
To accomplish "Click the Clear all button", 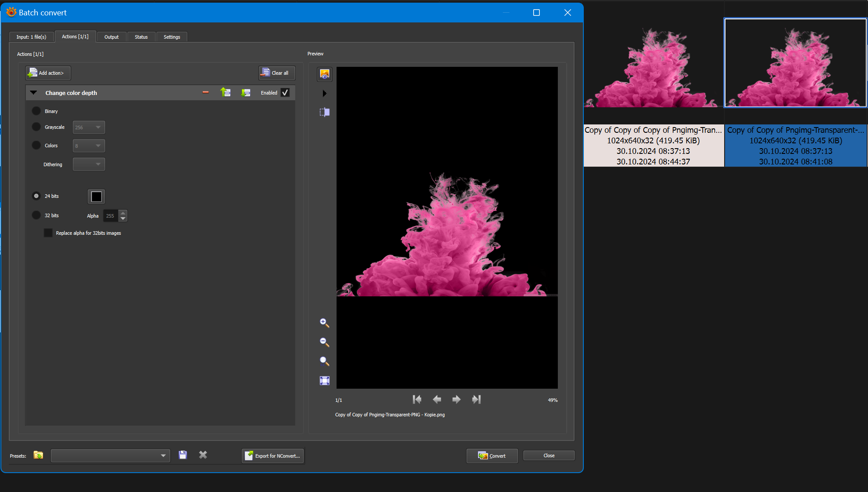I will coord(276,73).
